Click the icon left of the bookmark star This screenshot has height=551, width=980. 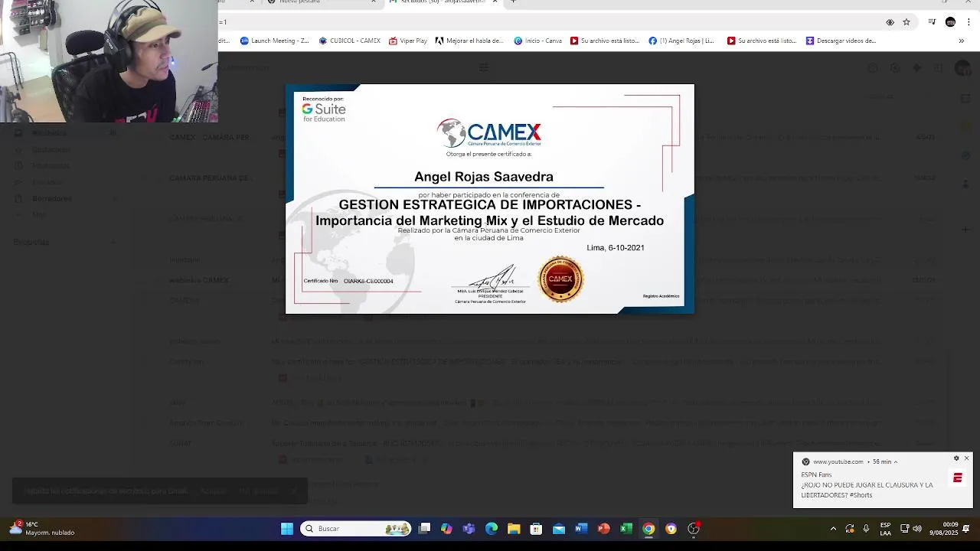click(x=890, y=22)
